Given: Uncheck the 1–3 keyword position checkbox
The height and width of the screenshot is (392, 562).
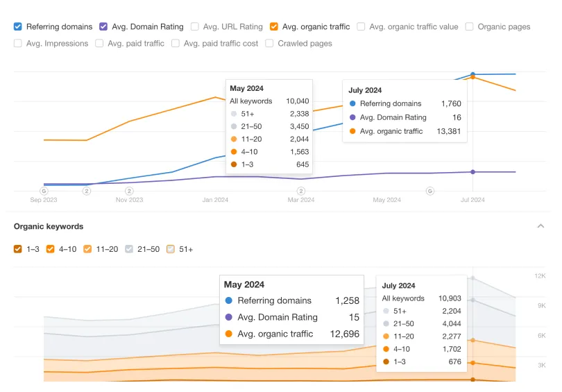Looking at the screenshot, I should pyautogui.click(x=17, y=249).
